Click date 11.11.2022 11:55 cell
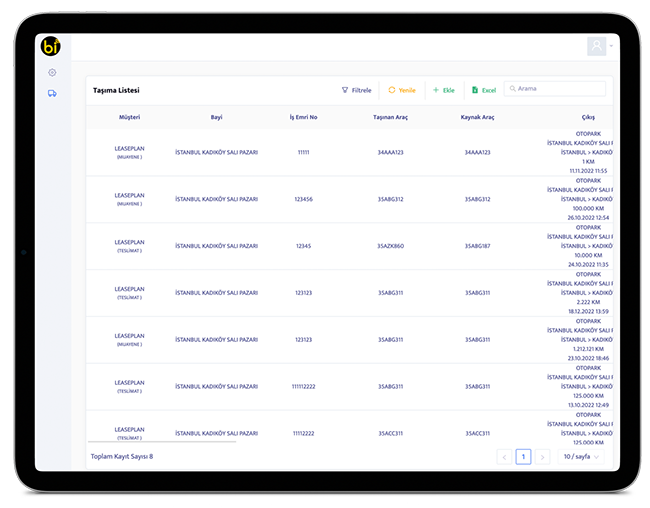 coord(588,171)
